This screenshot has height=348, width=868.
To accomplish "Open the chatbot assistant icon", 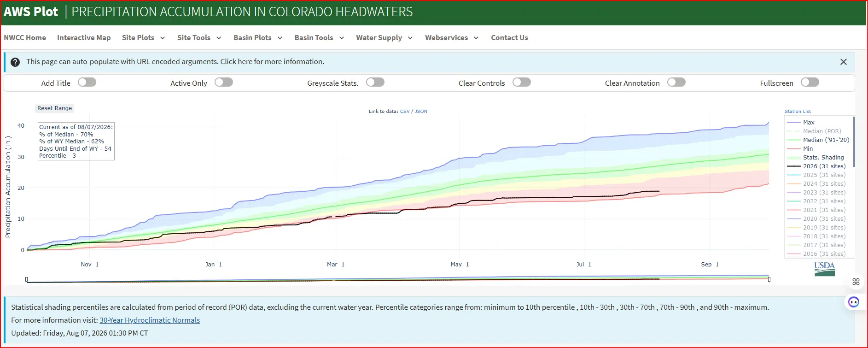I will click(854, 302).
